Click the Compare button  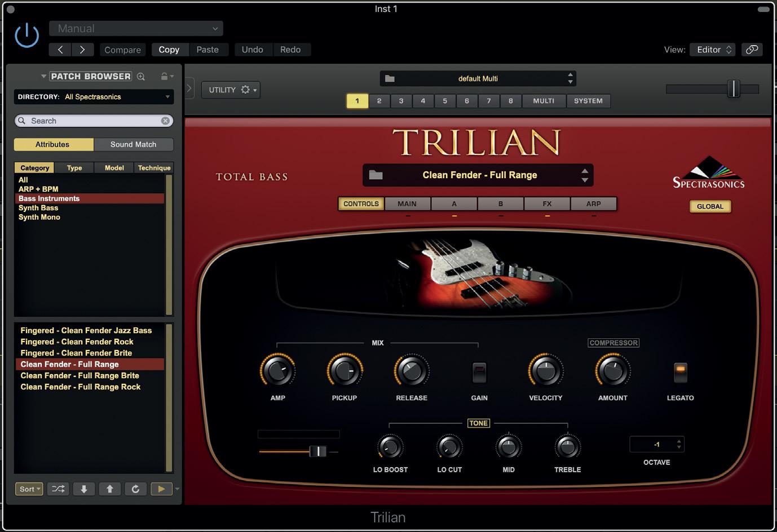[122, 50]
